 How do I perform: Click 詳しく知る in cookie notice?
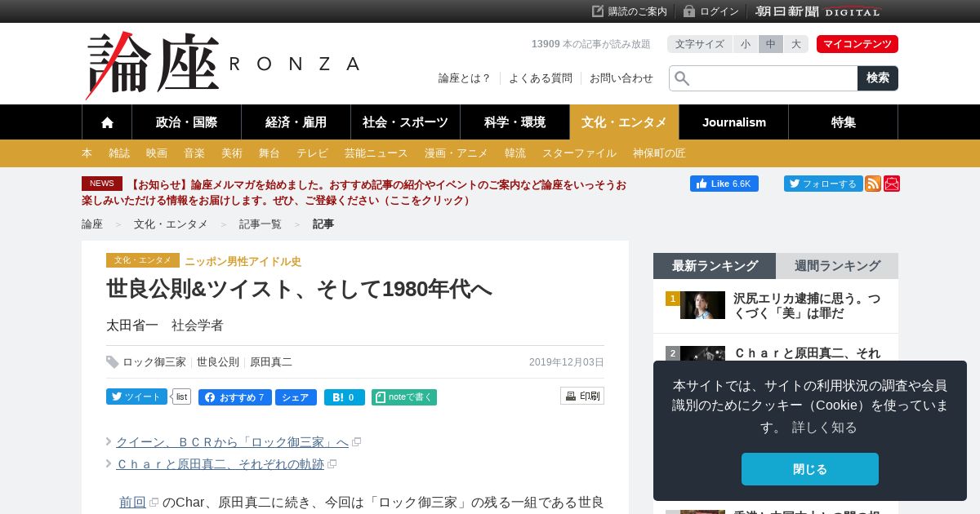click(825, 428)
